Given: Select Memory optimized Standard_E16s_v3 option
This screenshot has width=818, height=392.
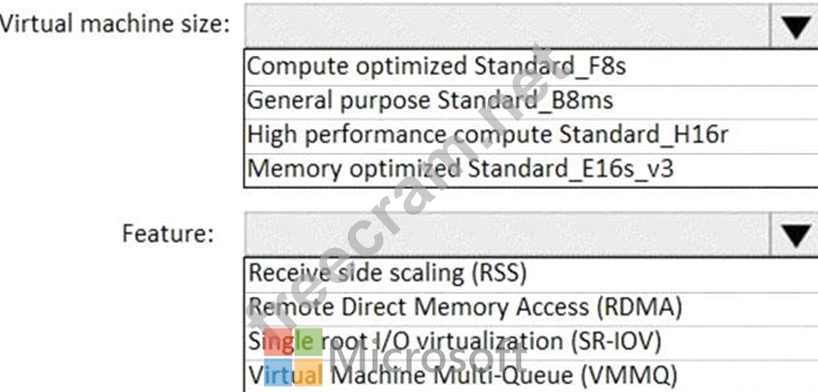Looking at the screenshot, I should [x=531, y=169].
